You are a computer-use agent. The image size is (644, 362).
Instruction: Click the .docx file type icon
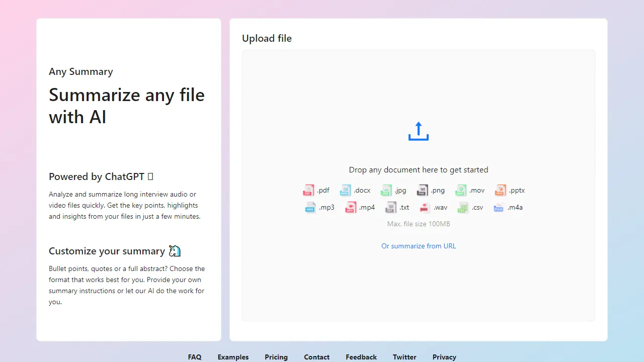[x=345, y=190]
